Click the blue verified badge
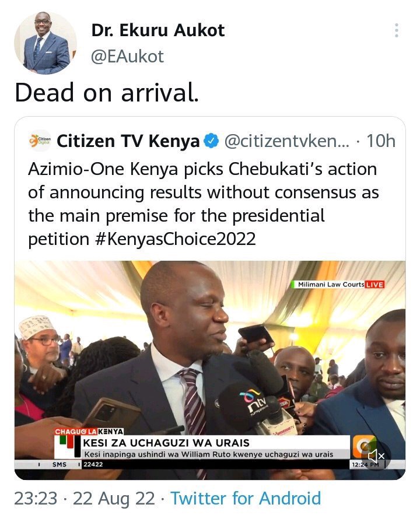Screen dimensions: 420x522 pyautogui.click(x=211, y=141)
